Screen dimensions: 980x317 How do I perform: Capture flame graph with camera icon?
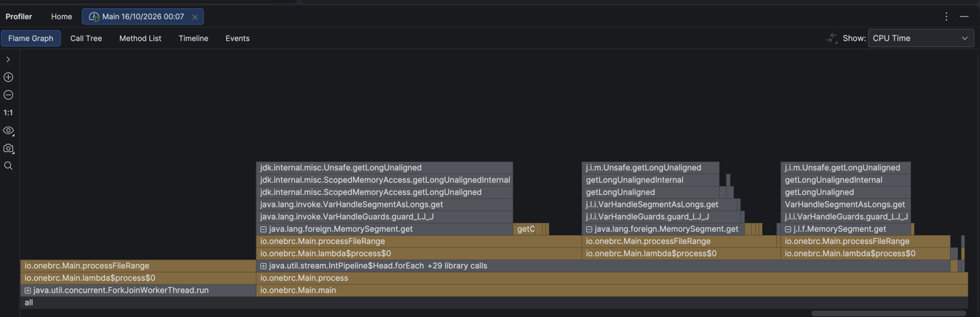point(8,148)
